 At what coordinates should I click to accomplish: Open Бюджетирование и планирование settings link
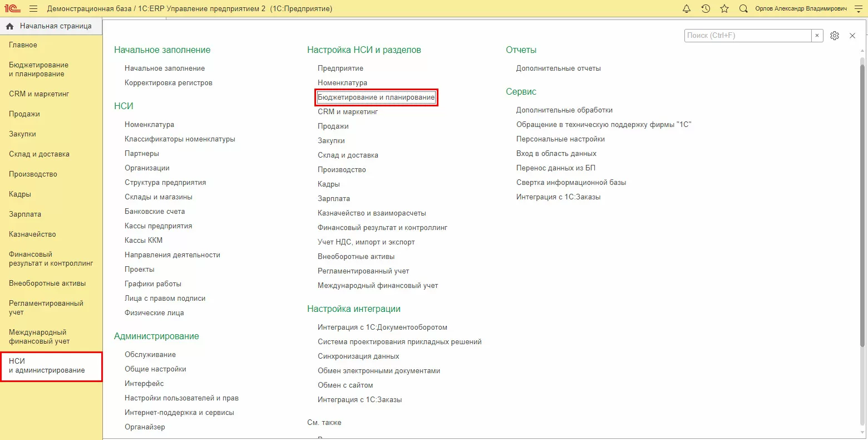pos(377,97)
